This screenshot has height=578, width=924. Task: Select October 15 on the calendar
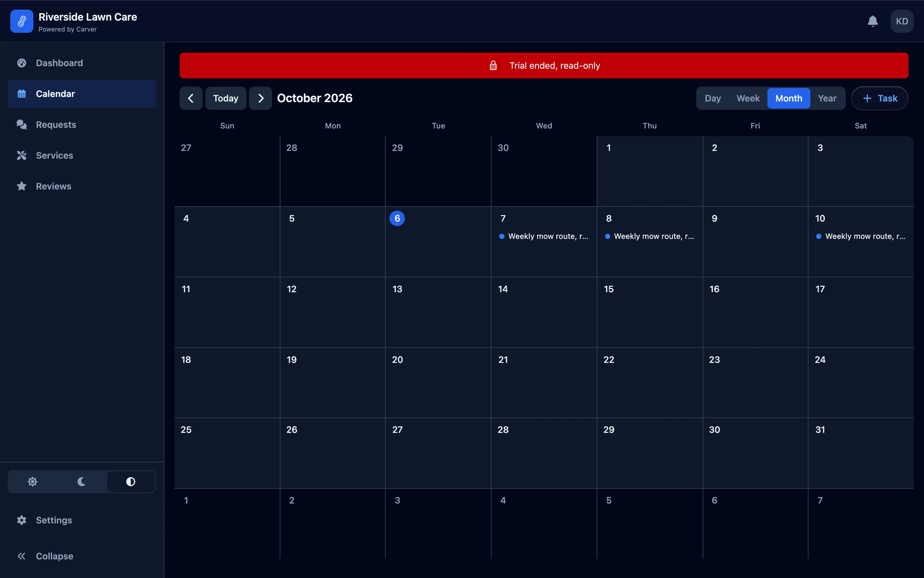point(649,312)
